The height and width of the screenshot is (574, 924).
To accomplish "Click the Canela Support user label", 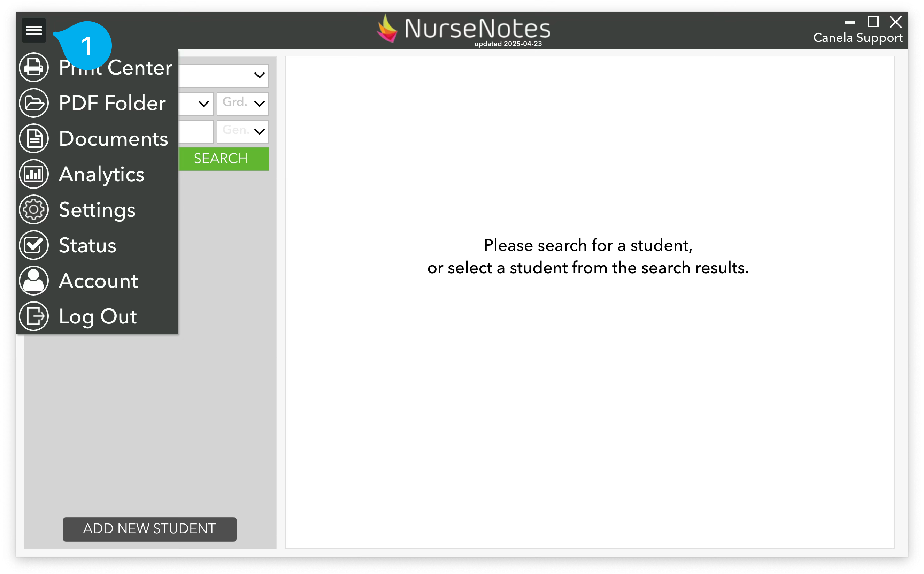I will [x=857, y=38].
